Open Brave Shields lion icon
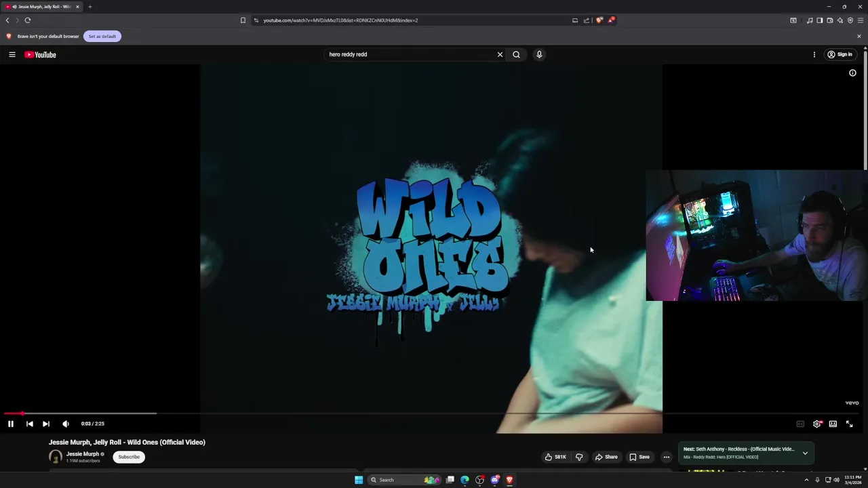Image resolution: width=868 pixels, height=488 pixels. [x=599, y=20]
